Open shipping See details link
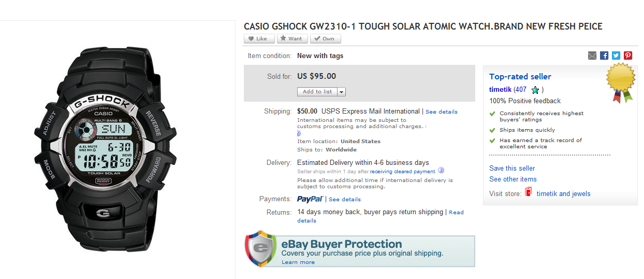Screen dimensions: 644x279 click(x=441, y=111)
